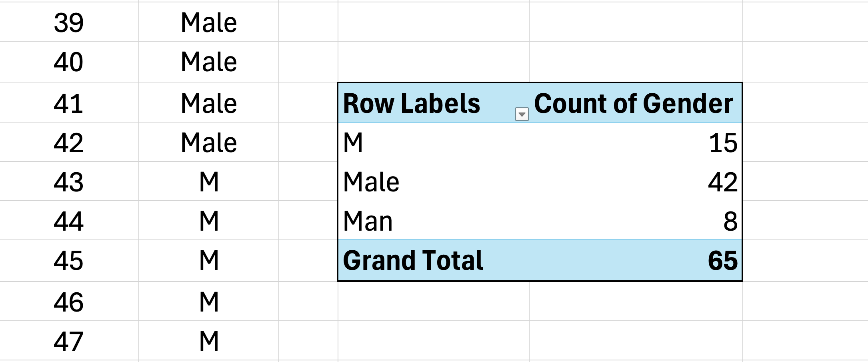Click the M cell beside number 47
868x362 pixels.
(209, 341)
